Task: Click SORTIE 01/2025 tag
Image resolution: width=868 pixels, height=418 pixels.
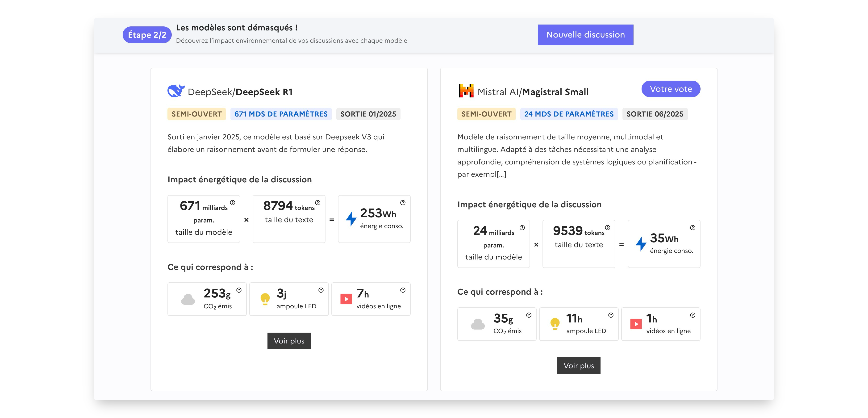Action: coord(368,114)
